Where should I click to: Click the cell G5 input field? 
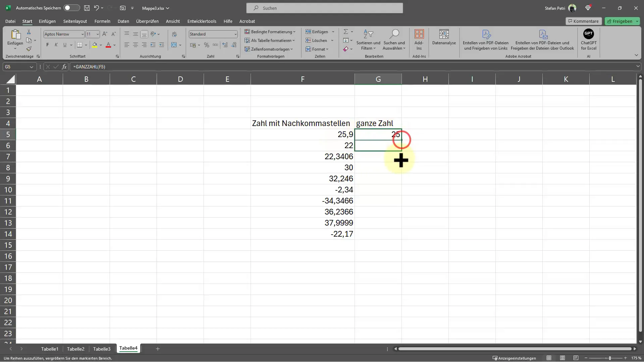click(x=378, y=134)
